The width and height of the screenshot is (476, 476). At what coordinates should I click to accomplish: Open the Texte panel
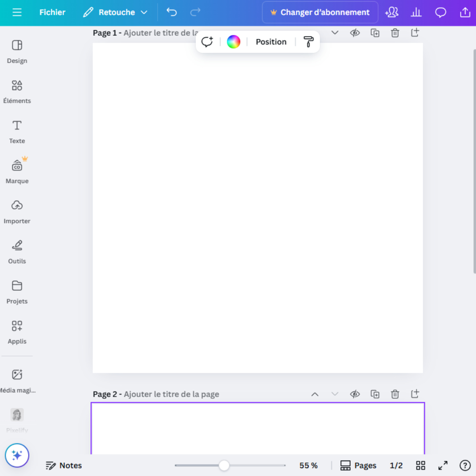17,132
